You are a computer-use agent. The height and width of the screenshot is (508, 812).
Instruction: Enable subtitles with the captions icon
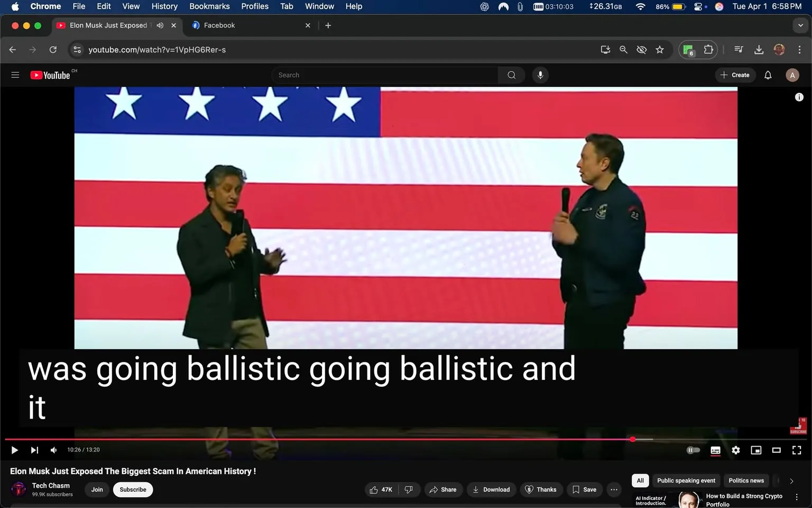pyautogui.click(x=715, y=450)
